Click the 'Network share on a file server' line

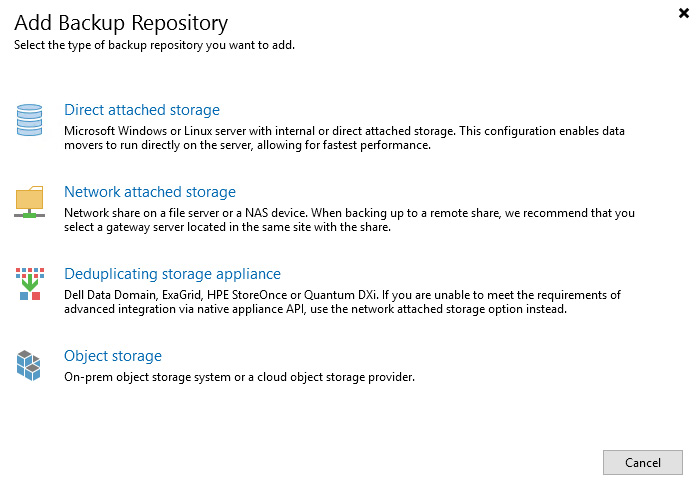(349, 213)
